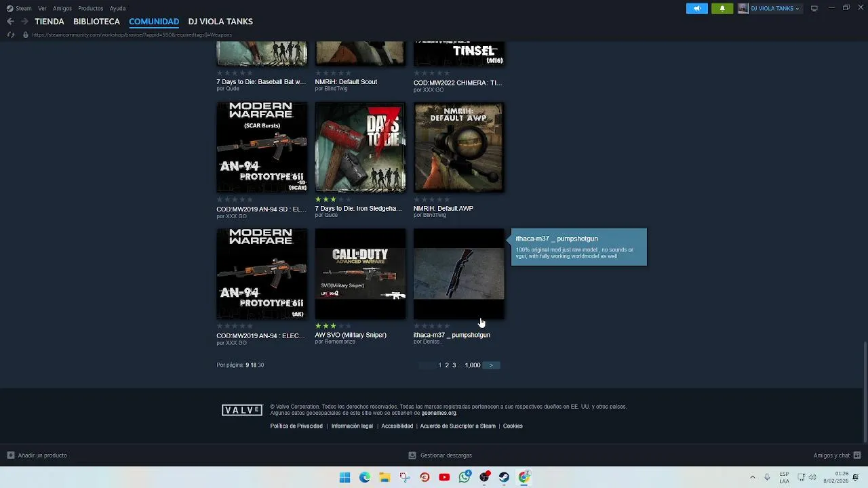Click the network icon in system tray
Image resolution: width=868 pixels, height=488 pixels.
click(801, 477)
